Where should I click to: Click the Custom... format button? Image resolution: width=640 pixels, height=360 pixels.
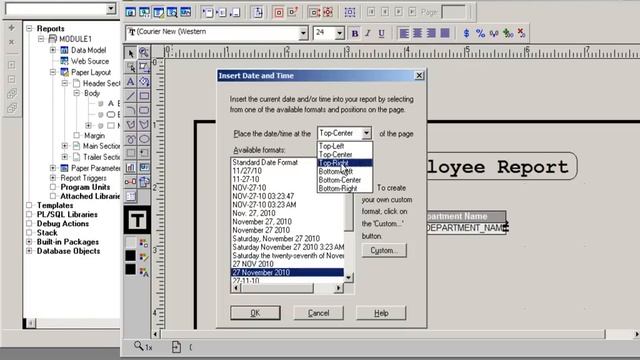tap(384, 250)
